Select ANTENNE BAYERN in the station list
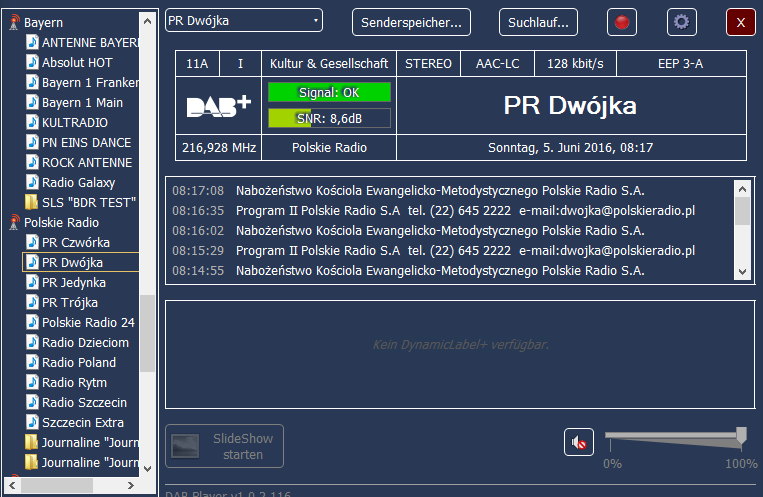This screenshot has height=497, width=763. point(88,42)
